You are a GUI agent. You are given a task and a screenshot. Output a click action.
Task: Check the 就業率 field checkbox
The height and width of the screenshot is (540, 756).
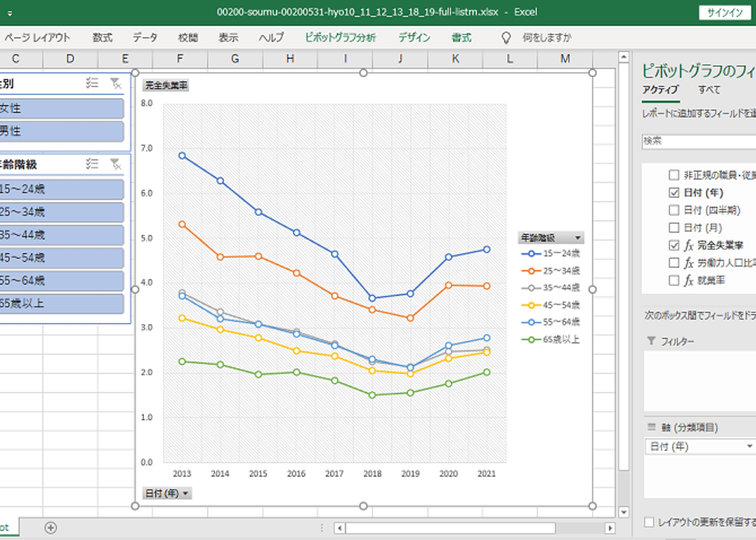pyautogui.click(x=674, y=280)
